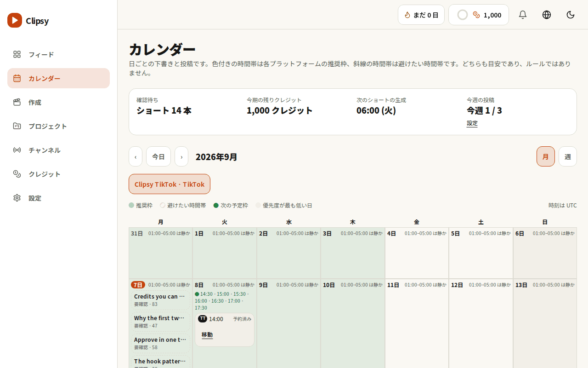Go to next month with right chevron
Viewport: 588px width, 368px height.
181,156
